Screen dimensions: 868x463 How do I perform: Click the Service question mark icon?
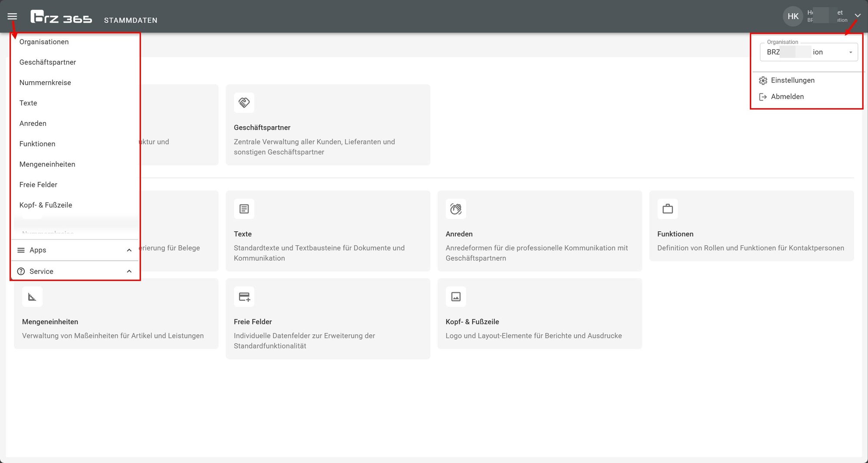click(x=21, y=271)
